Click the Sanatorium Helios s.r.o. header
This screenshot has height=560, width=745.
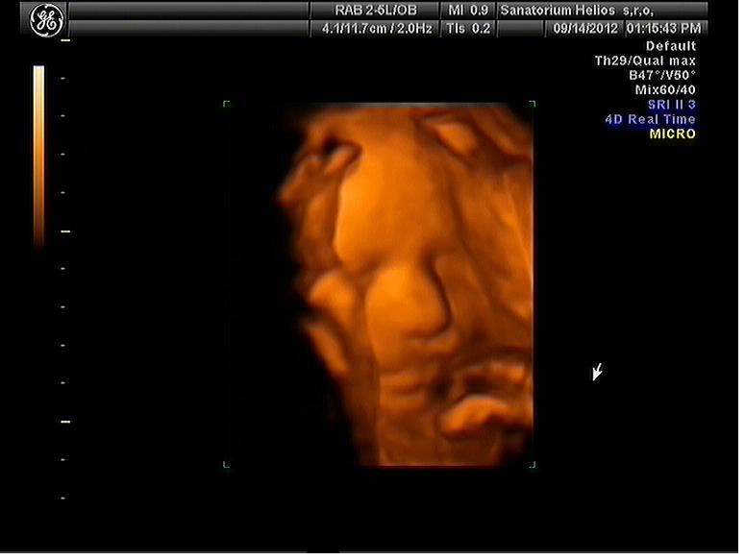coord(577,10)
